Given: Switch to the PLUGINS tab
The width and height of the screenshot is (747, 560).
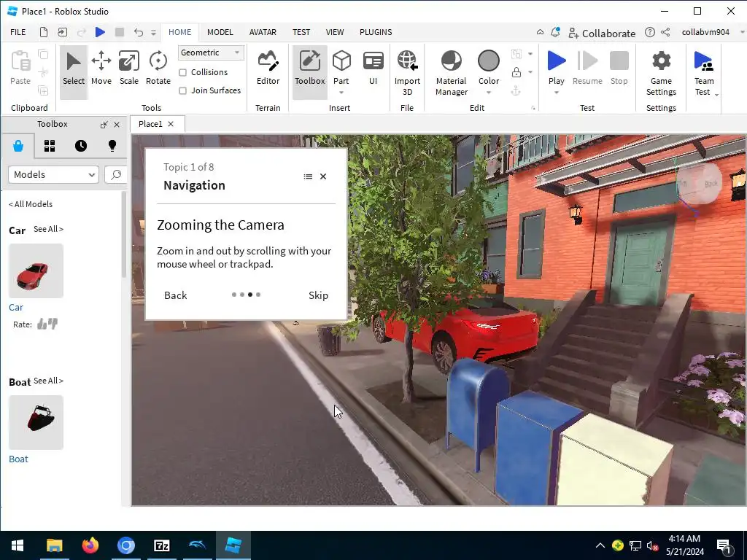Looking at the screenshot, I should [x=376, y=32].
